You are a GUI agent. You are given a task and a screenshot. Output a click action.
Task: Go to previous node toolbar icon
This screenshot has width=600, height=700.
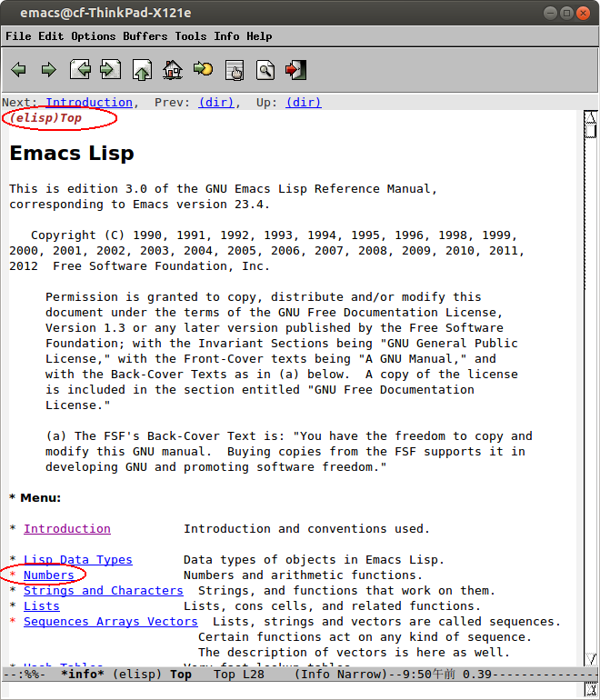pyautogui.click(x=80, y=70)
